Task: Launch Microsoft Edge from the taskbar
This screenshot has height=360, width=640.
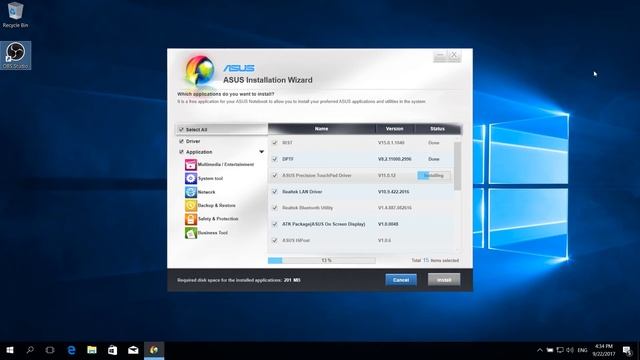Action: 71,350
